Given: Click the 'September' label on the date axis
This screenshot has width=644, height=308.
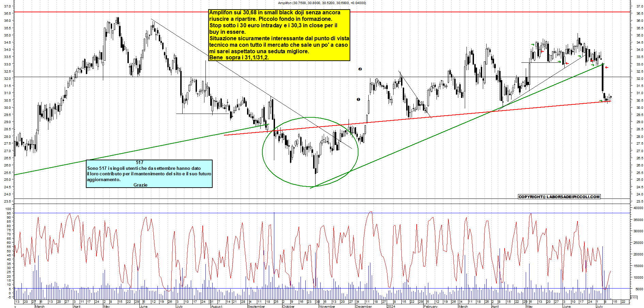Looking at the screenshot, I should (256, 306).
